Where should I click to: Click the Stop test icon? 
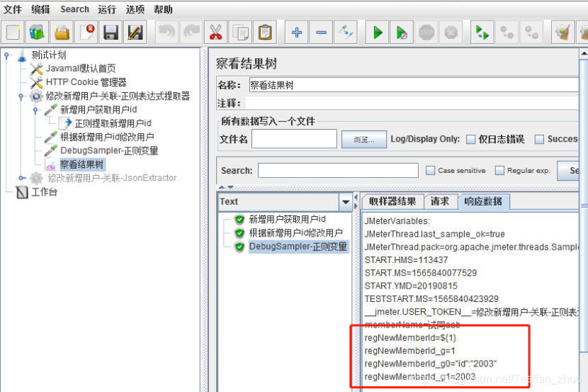click(x=426, y=33)
